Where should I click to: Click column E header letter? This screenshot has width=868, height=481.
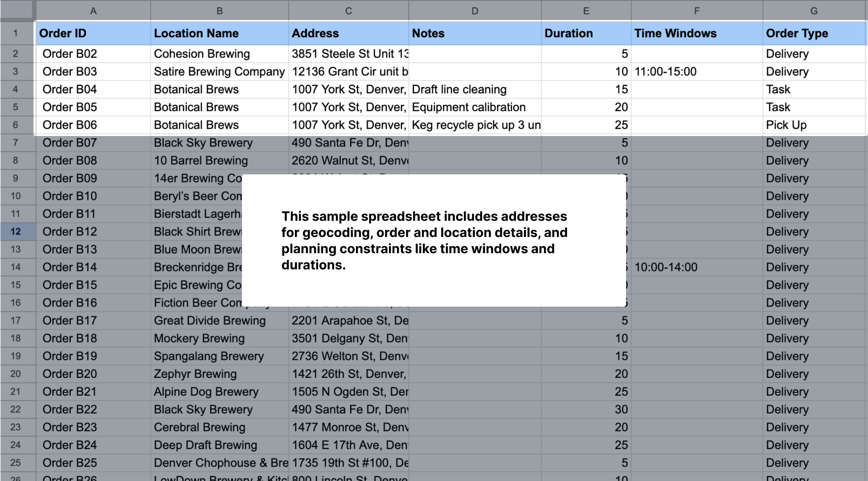point(586,11)
